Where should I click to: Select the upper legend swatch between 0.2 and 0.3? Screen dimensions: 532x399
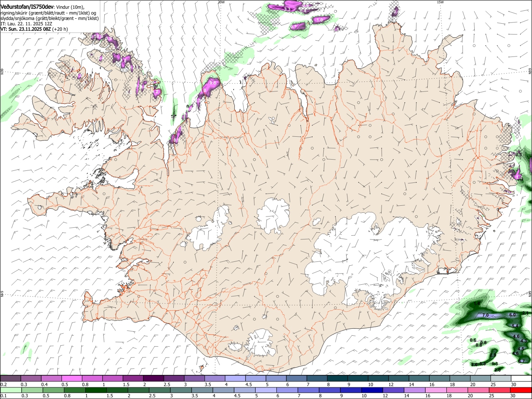tap(10, 379)
